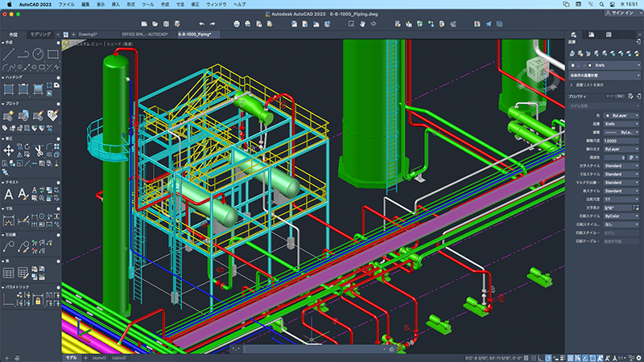Select the Line drawing tool

[x=9, y=54]
